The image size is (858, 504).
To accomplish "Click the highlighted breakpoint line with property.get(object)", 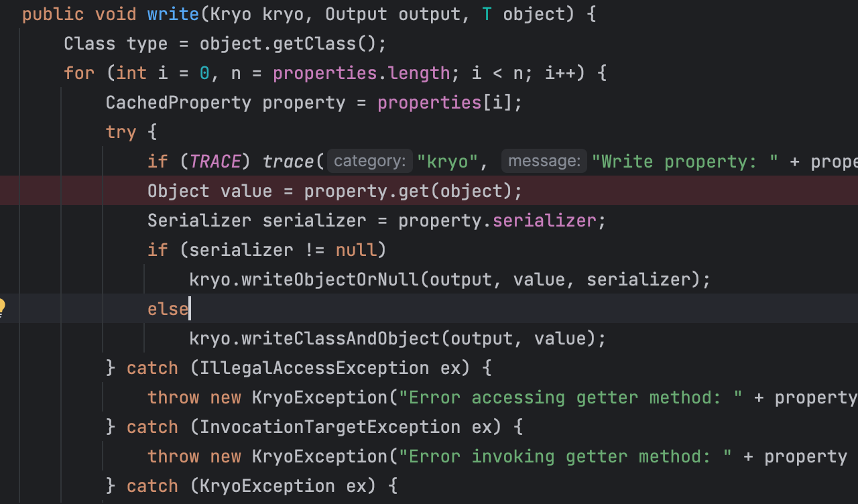I will pos(334,191).
